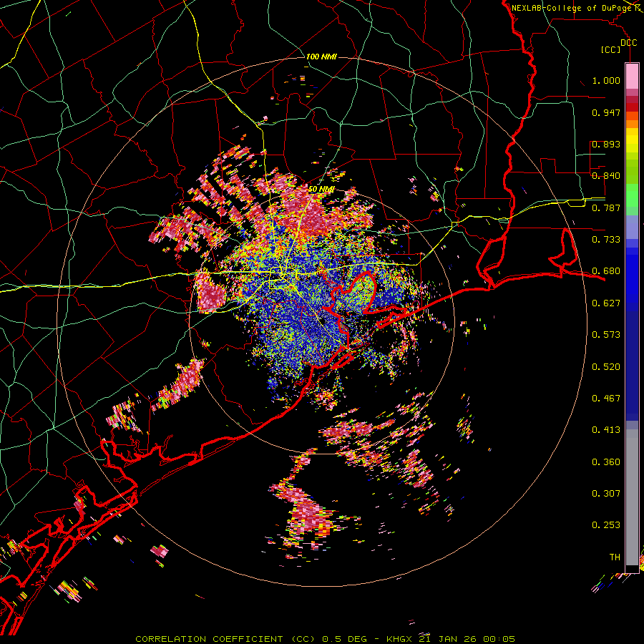Screen dimensions: 644x644
Task: Select the 0.307 scale value
Action: (606, 494)
